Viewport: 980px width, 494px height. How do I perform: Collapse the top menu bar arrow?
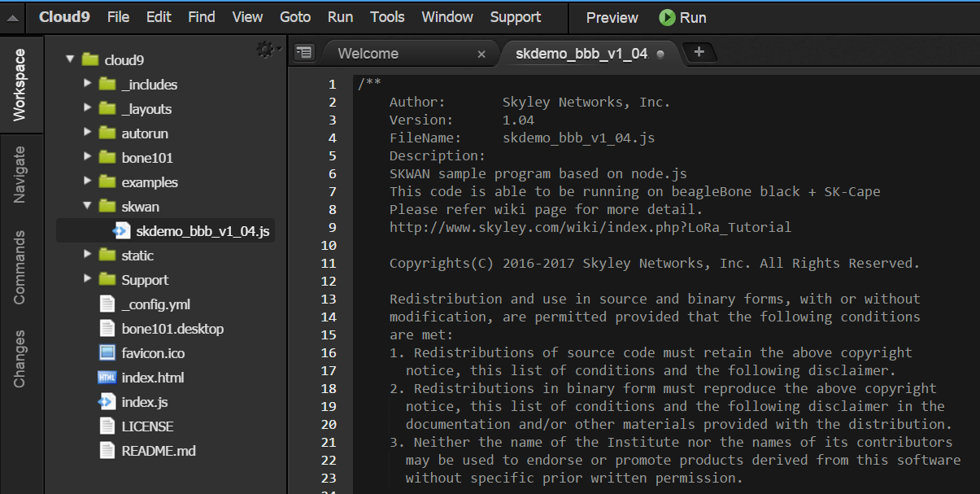pos(11,18)
